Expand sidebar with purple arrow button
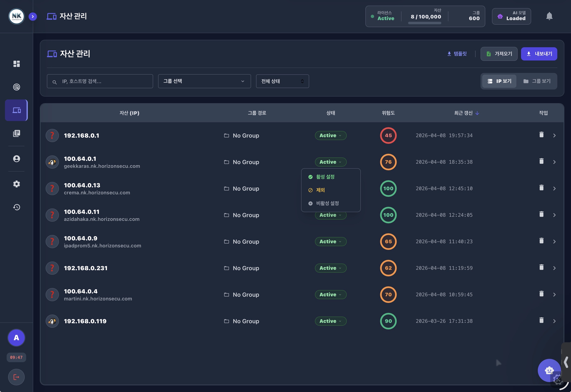The height and width of the screenshot is (392, 571). [33, 16]
